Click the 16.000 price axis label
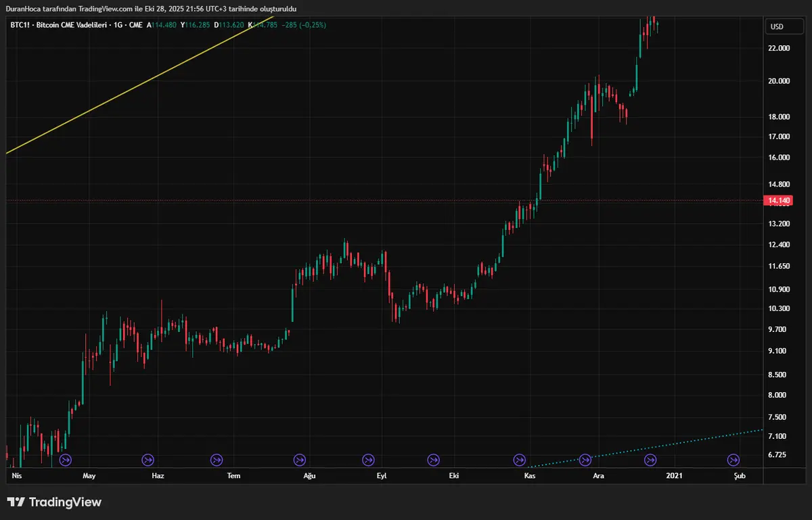Screen dimensions: 812x520 [x=779, y=158]
